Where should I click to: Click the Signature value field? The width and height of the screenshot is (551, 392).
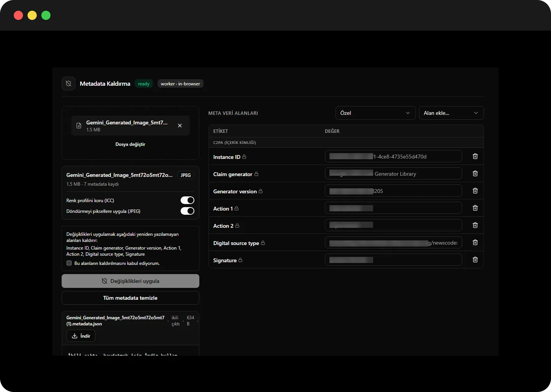pos(393,260)
